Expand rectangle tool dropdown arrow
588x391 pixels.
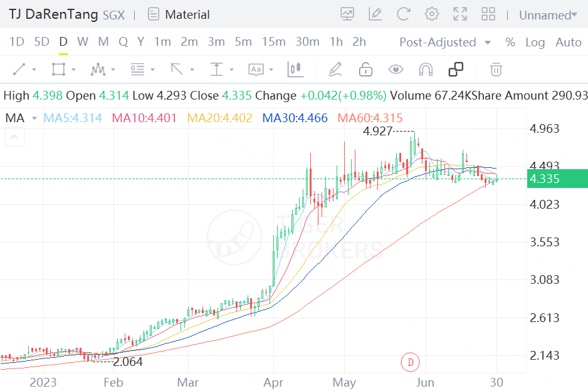(x=73, y=70)
